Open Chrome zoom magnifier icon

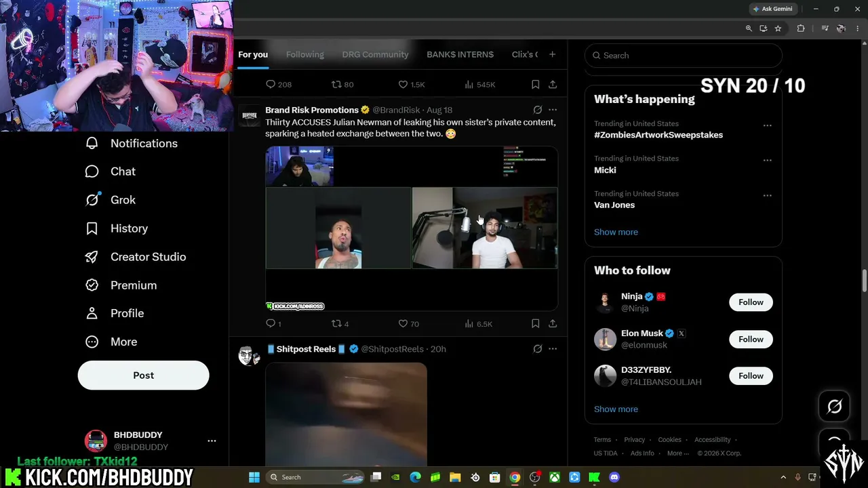(x=749, y=28)
